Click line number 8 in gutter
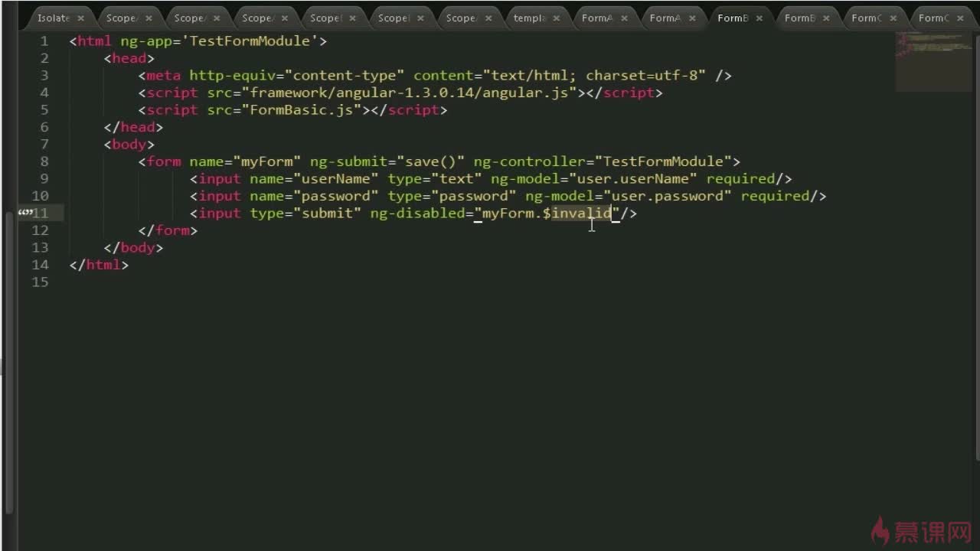 (44, 161)
